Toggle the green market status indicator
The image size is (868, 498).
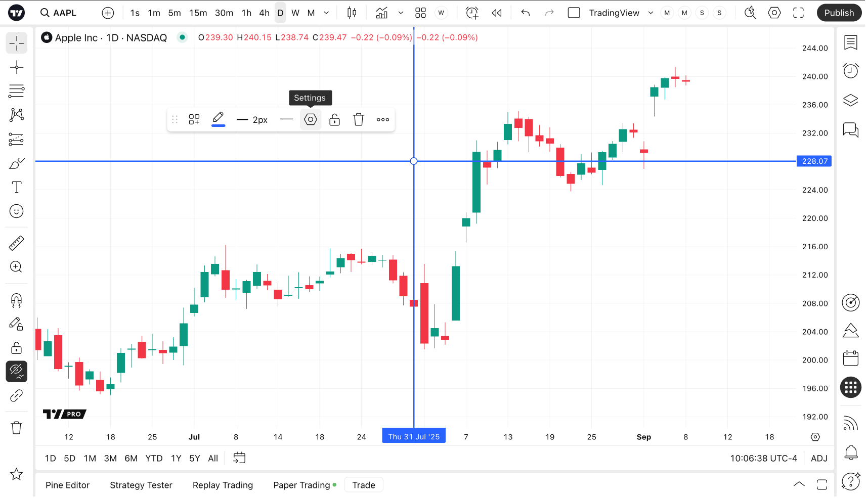tap(182, 37)
